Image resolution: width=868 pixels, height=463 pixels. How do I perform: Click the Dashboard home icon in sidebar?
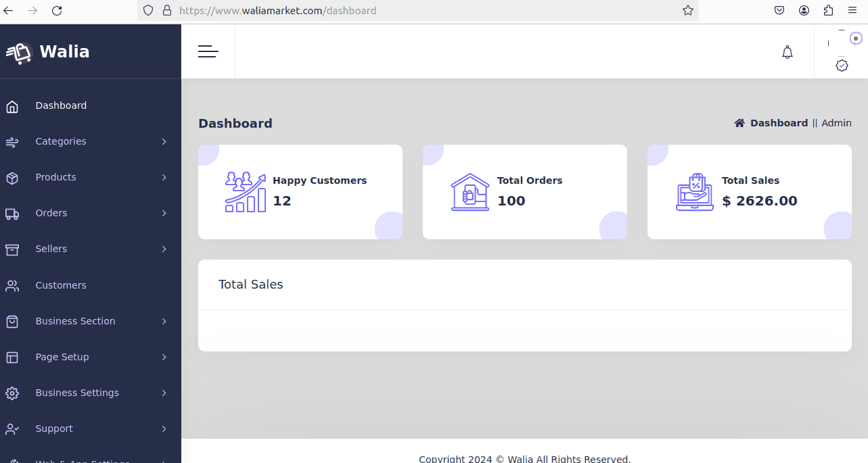[x=12, y=106]
